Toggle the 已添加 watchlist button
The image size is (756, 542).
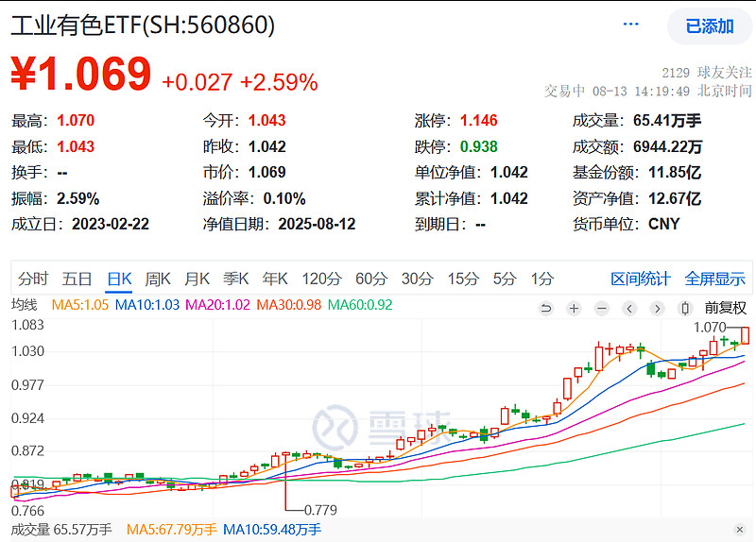(x=709, y=26)
